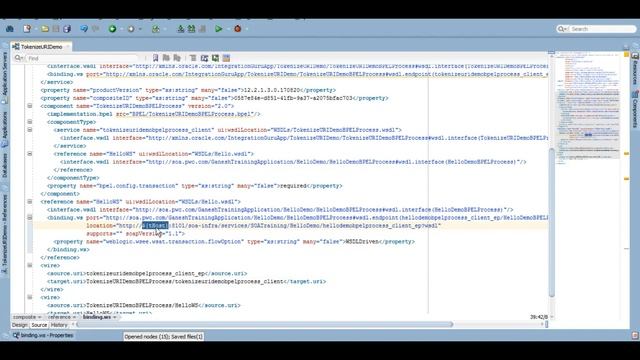Click the 'Opened nodes (15); Saved files(1)' status text
The width and height of the screenshot is (640, 360).
[x=163, y=336]
